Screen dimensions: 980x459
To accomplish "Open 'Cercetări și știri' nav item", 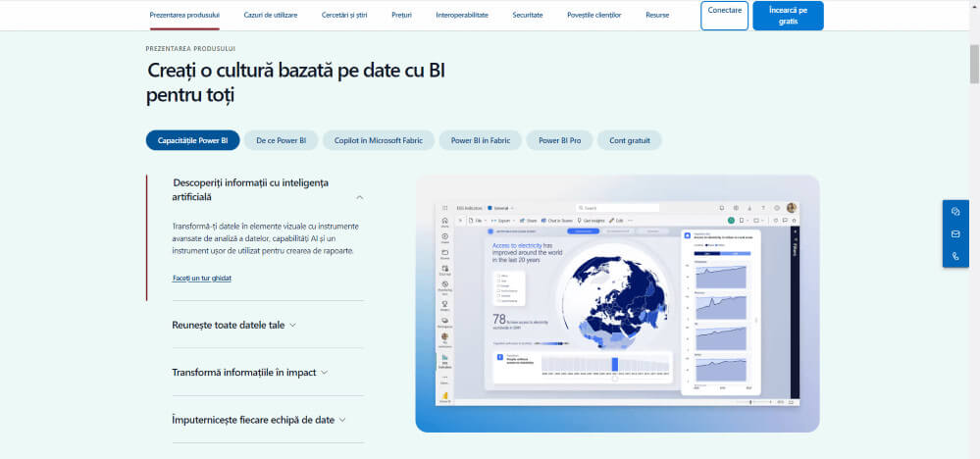I will tap(344, 15).
